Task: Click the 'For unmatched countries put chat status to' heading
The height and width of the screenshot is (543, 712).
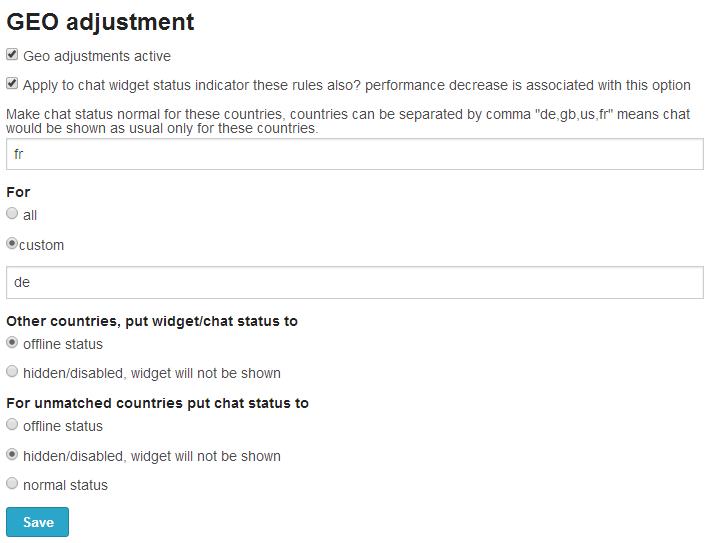Action: [x=157, y=403]
